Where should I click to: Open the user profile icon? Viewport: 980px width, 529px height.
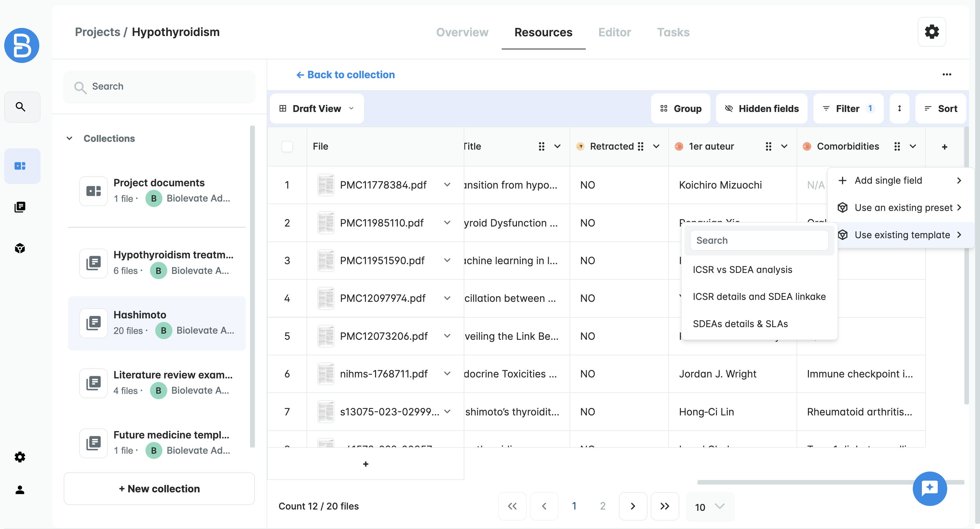pyautogui.click(x=20, y=489)
